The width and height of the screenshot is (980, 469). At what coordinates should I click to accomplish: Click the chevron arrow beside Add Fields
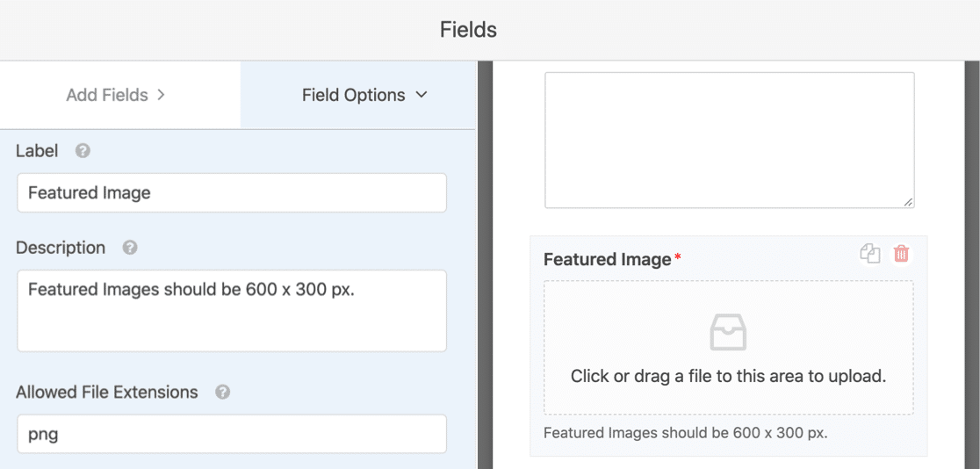pos(161,95)
